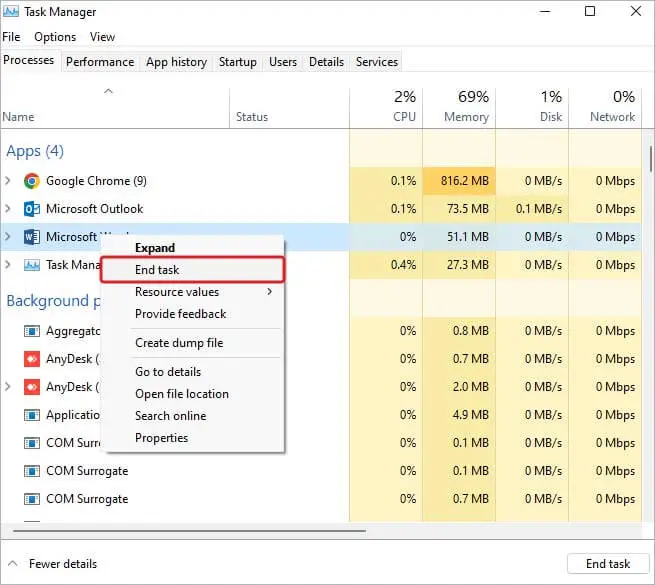Image resolution: width=655 pixels, height=585 pixels.
Task: Click the horizontal scrollbar thumb
Action: tap(189, 531)
